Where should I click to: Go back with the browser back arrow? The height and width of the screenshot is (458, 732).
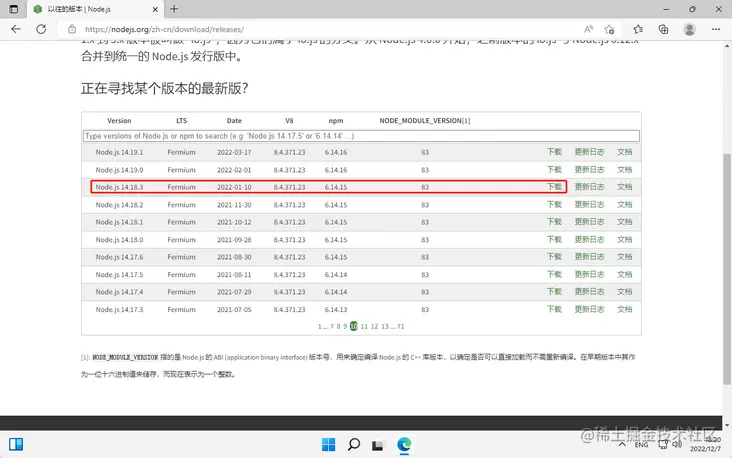[16, 29]
